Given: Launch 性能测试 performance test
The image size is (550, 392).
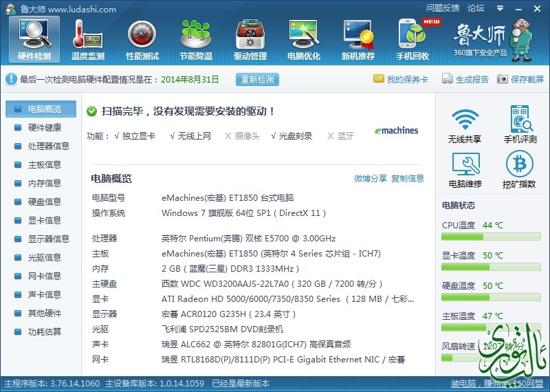Looking at the screenshot, I should [142, 39].
